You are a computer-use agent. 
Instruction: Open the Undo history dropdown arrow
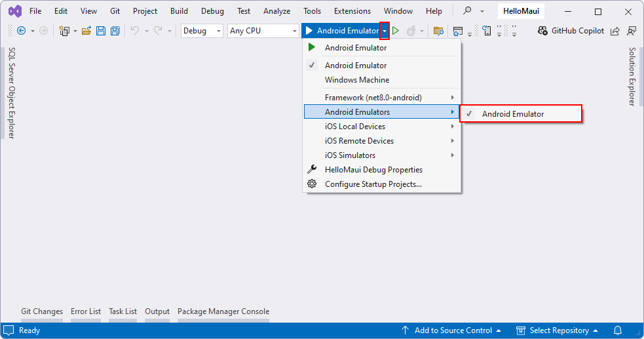click(146, 31)
